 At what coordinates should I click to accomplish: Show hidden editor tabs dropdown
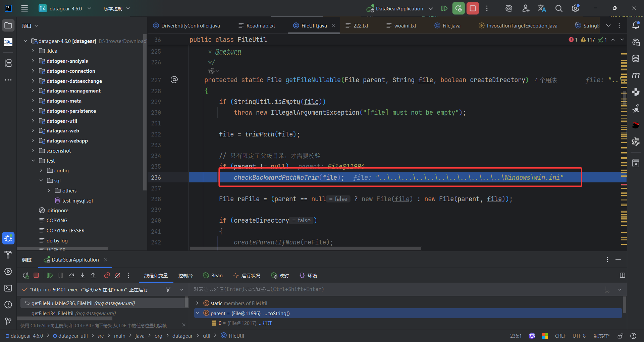[608, 25]
